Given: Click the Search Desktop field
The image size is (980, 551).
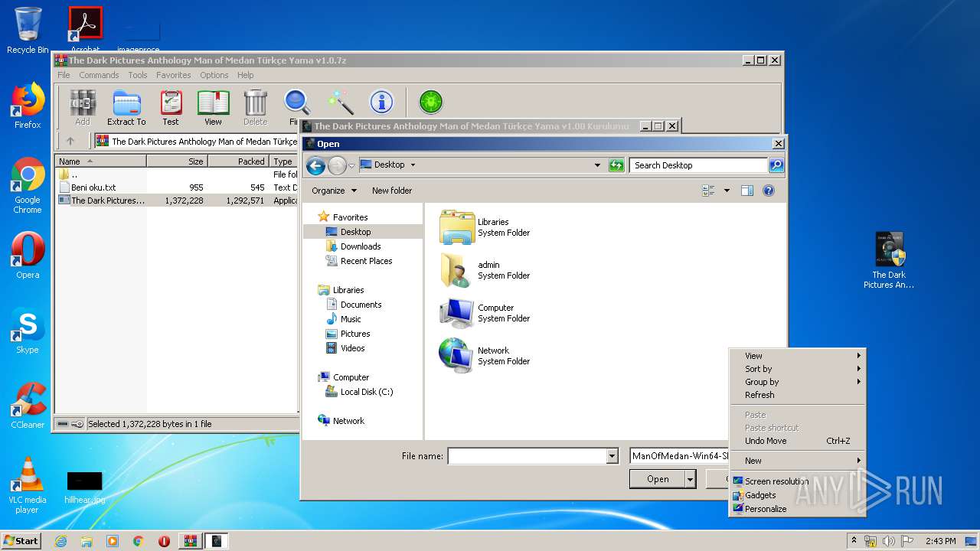Looking at the screenshot, I should [x=698, y=165].
